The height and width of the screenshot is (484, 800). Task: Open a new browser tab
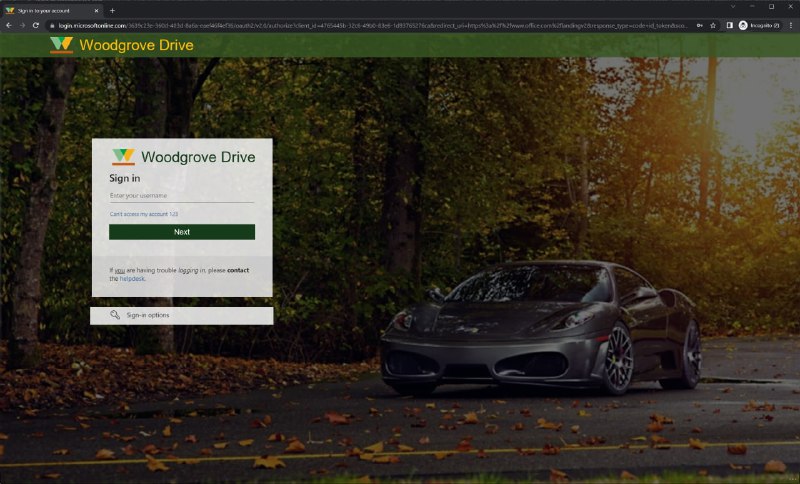click(112, 9)
